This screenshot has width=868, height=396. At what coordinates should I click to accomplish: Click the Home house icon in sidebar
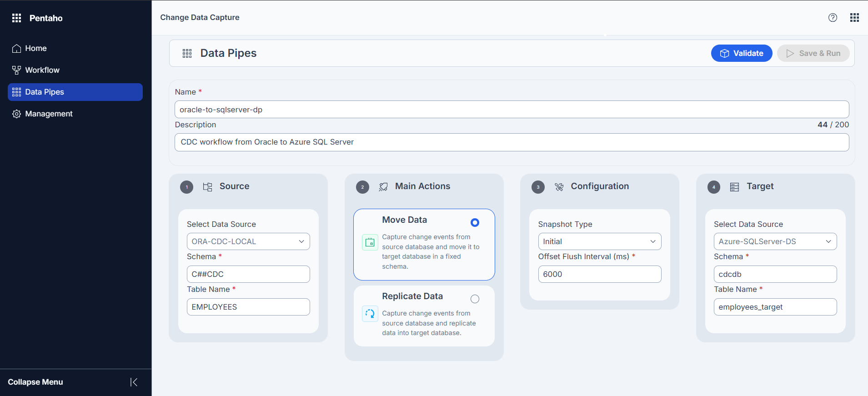[17, 48]
